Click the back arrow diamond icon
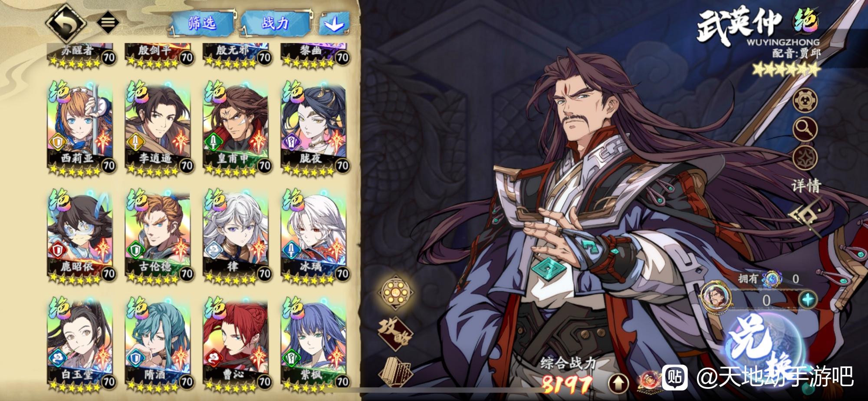The image size is (868, 401). 67,23
